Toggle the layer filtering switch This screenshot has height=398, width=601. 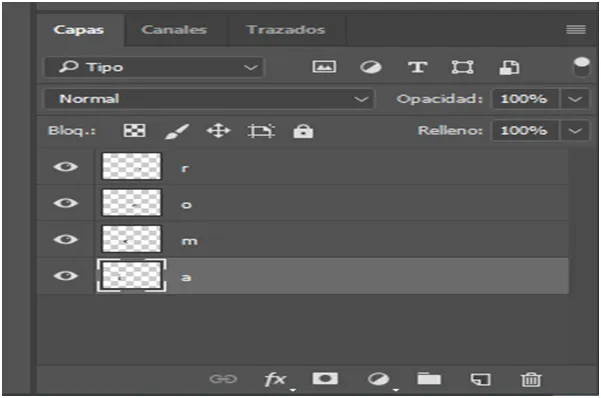[x=581, y=67]
